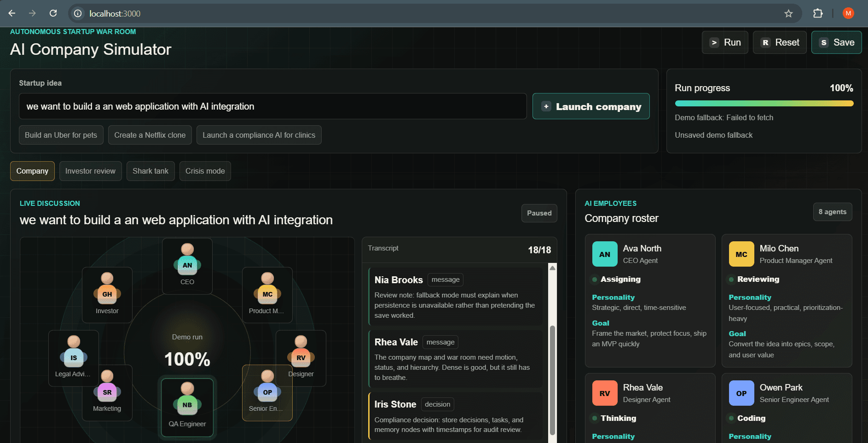Image resolution: width=868 pixels, height=443 pixels.
Task: Click 'Demo fallback: Failed to fetch' message
Action: coord(724,117)
